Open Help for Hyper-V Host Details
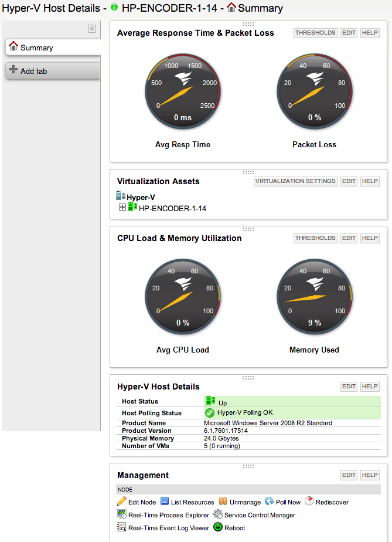Image resolution: width=392 pixels, height=542 pixels. tap(370, 387)
